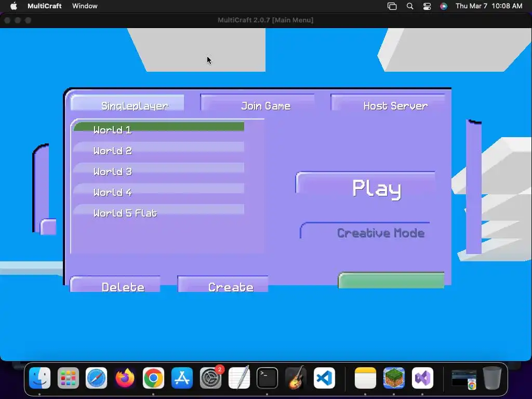Image resolution: width=532 pixels, height=399 pixels.
Task: Open Control Center in menu bar
Action: (427, 6)
